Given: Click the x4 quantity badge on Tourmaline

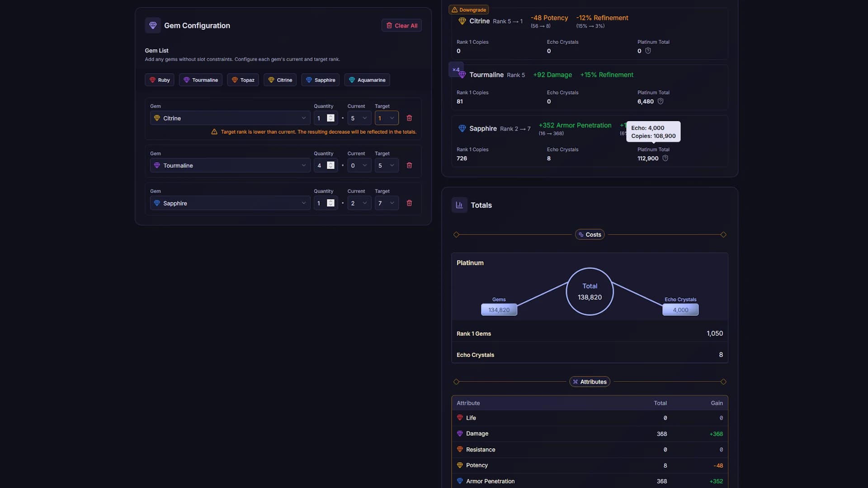Looking at the screenshot, I should pyautogui.click(x=456, y=70).
